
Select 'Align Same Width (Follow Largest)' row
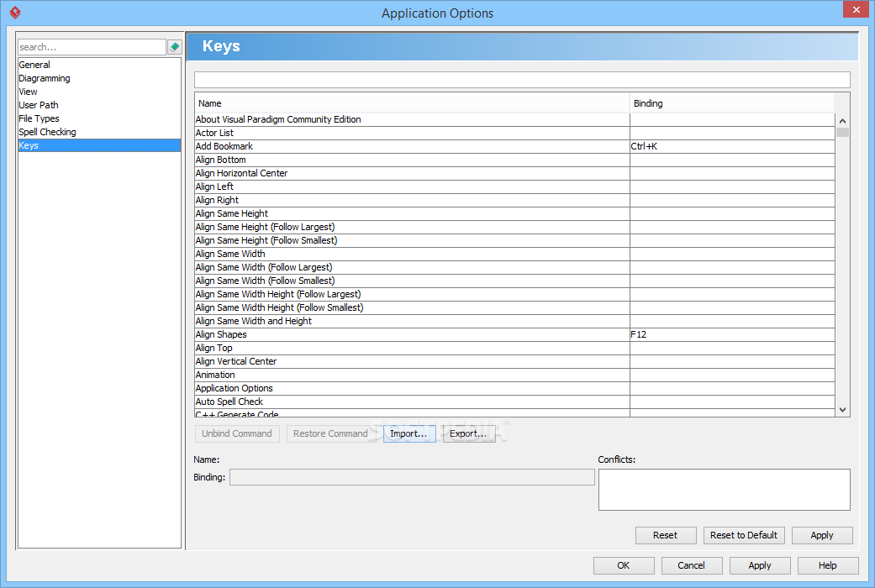(x=514, y=267)
